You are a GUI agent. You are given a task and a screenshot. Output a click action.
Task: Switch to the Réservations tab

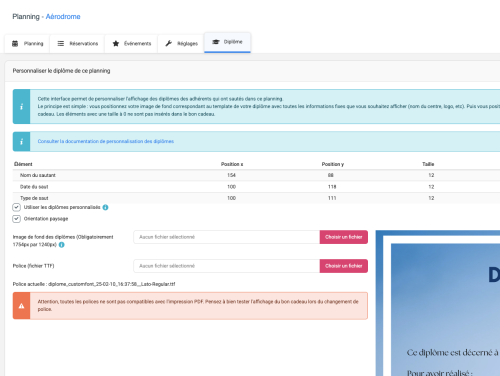(x=77, y=44)
